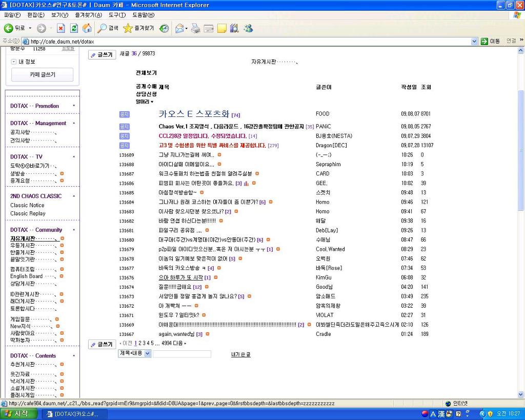Click new-post icon beside 생방송 sidebar item

(x=62, y=173)
